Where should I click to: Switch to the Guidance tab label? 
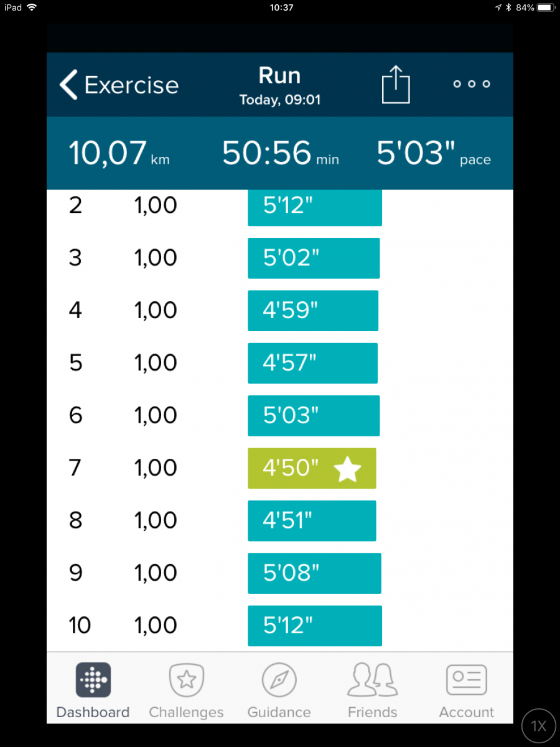pos(279,712)
